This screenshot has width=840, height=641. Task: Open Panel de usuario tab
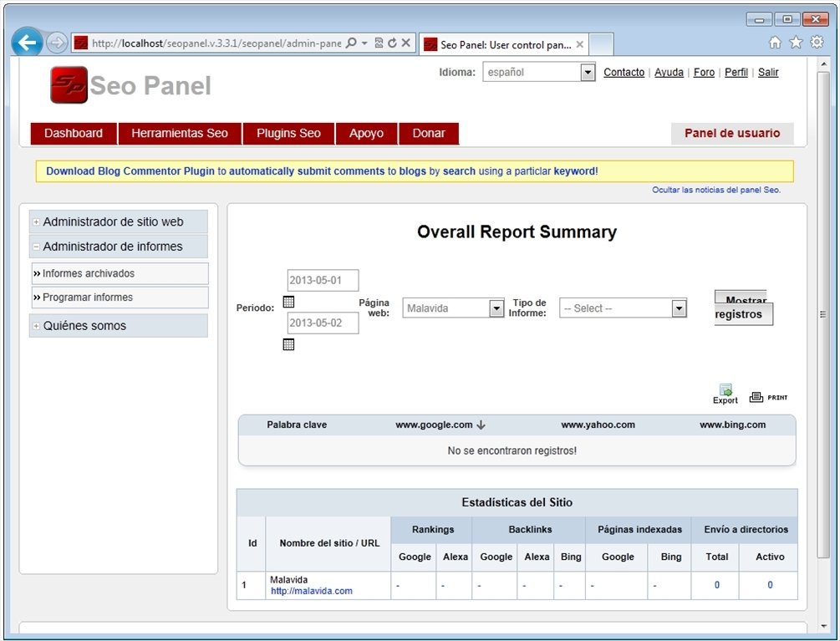[732, 134]
